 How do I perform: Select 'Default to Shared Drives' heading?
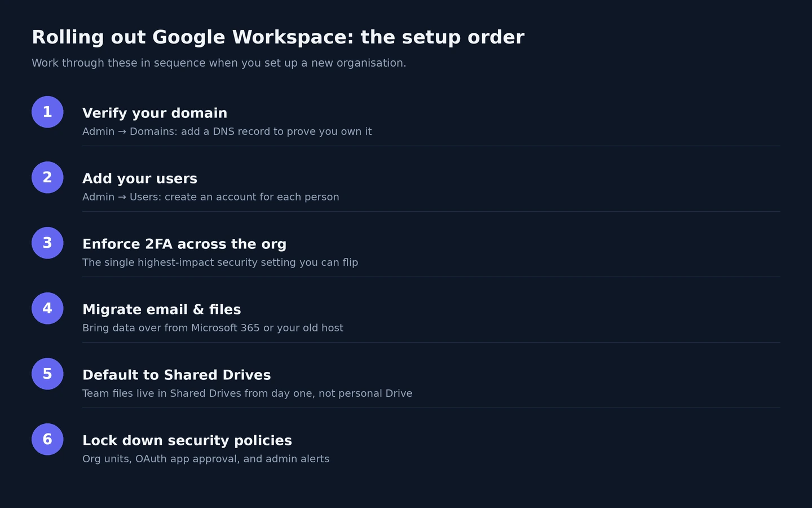pos(176,375)
